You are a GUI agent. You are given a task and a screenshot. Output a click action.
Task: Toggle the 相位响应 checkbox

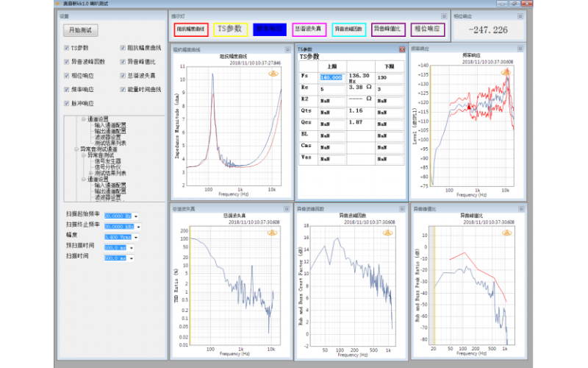67,76
